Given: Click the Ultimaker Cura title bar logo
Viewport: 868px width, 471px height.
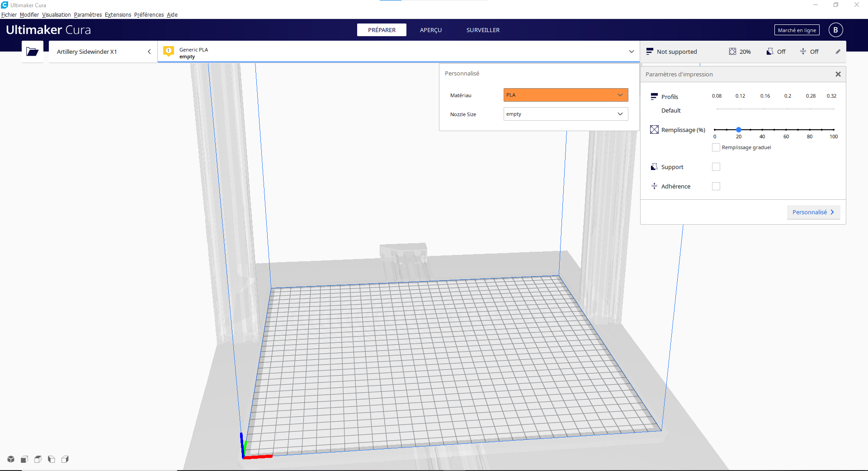Looking at the screenshot, I should (x=5, y=5).
